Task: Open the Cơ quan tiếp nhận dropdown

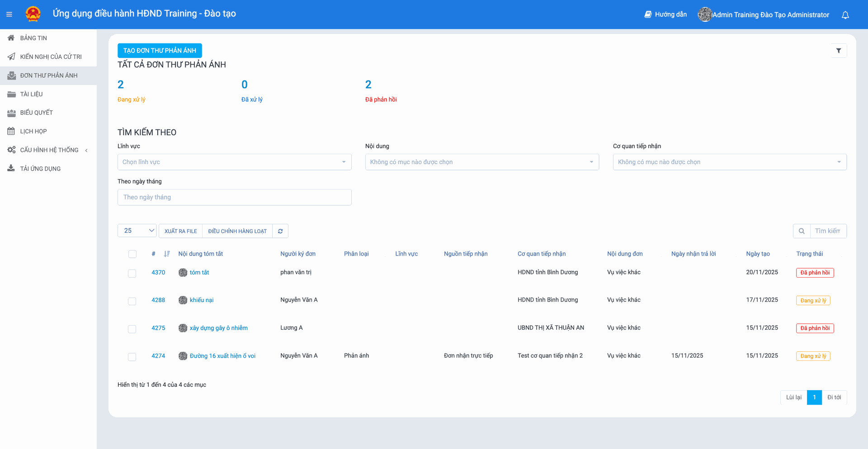Action: [x=729, y=162]
